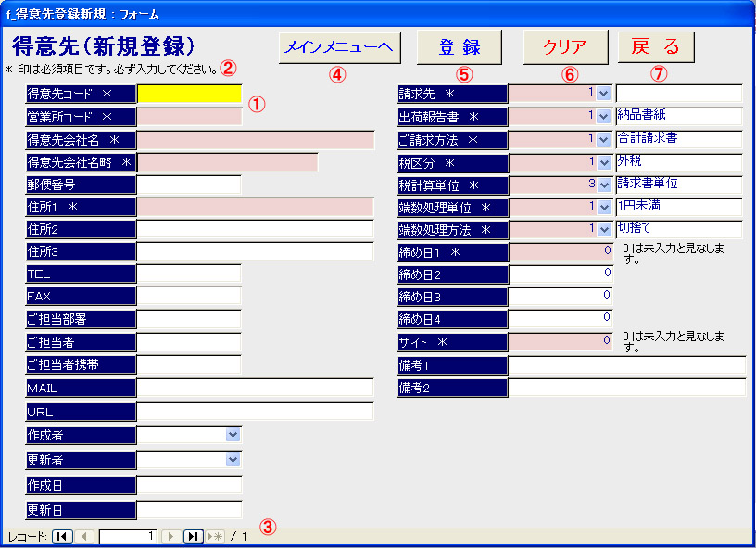Click the previous record navigation arrow
The height and width of the screenshot is (548, 756).
coord(82,536)
